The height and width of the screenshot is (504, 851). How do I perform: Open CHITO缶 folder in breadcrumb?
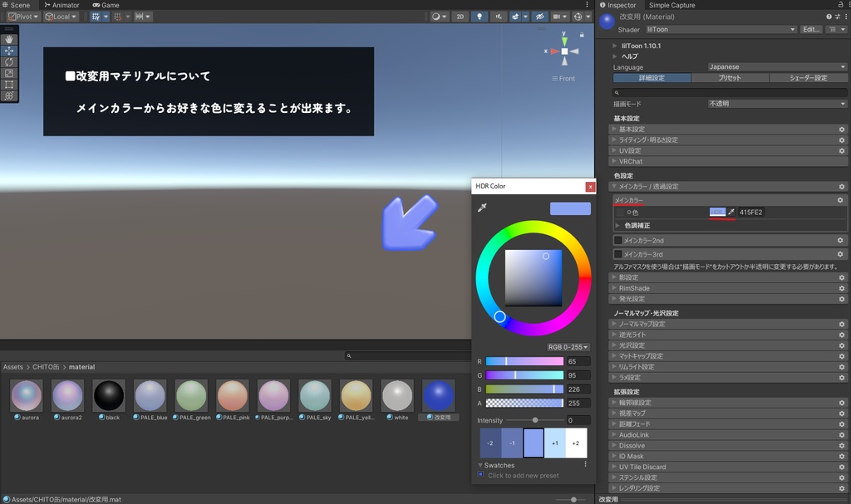pyautogui.click(x=46, y=367)
